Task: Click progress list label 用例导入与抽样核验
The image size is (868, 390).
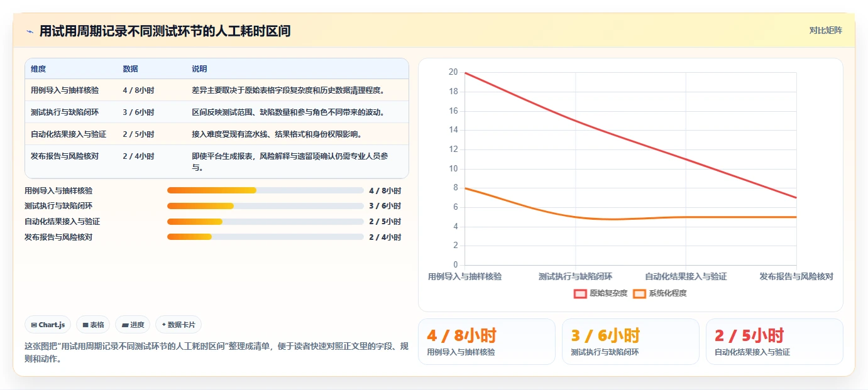Action: [x=58, y=190]
